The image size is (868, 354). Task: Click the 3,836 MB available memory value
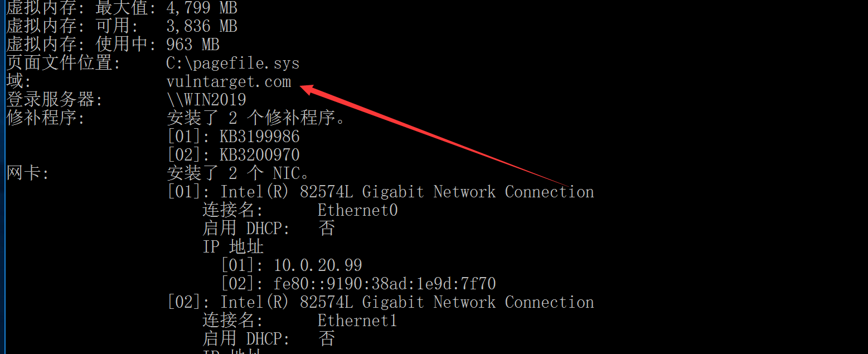202,26
